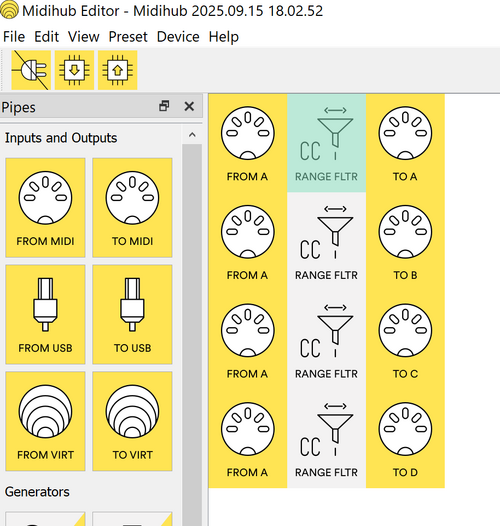
Task: Pick the TO USB pipe
Action: pos(132,314)
